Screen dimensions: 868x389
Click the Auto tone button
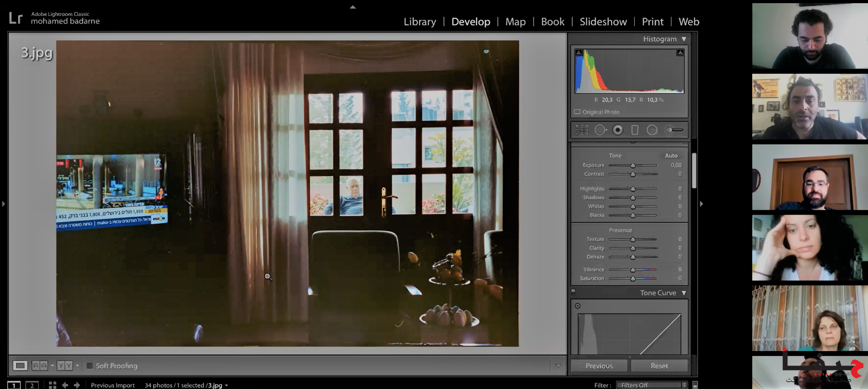tap(671, 156)
